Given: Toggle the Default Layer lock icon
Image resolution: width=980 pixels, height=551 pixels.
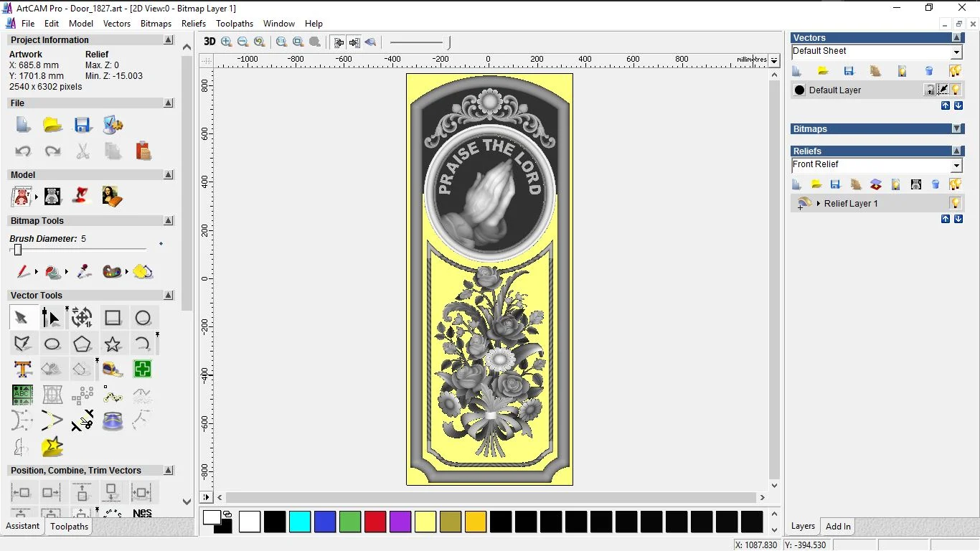Looking at the screenshot, I should click(x=930, y=90).
